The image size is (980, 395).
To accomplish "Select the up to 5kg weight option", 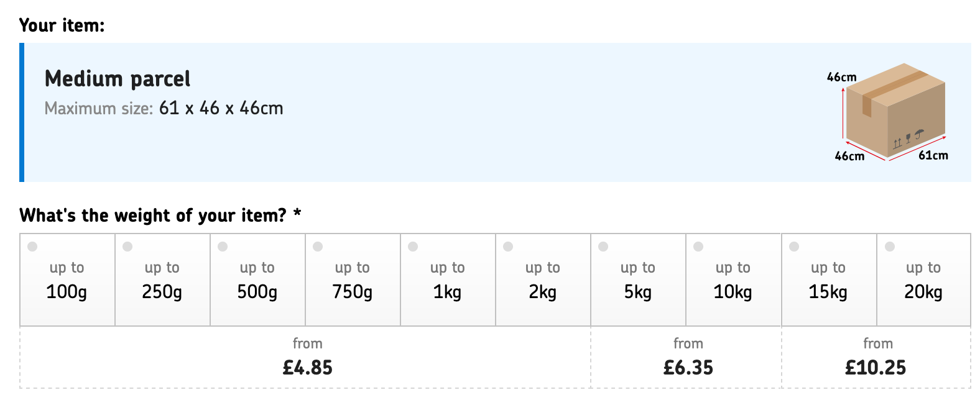I will (x=639, y=279).
